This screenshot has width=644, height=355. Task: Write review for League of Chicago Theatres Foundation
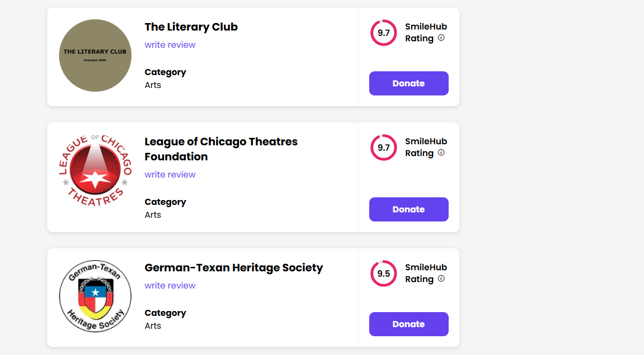coord(170,175)
